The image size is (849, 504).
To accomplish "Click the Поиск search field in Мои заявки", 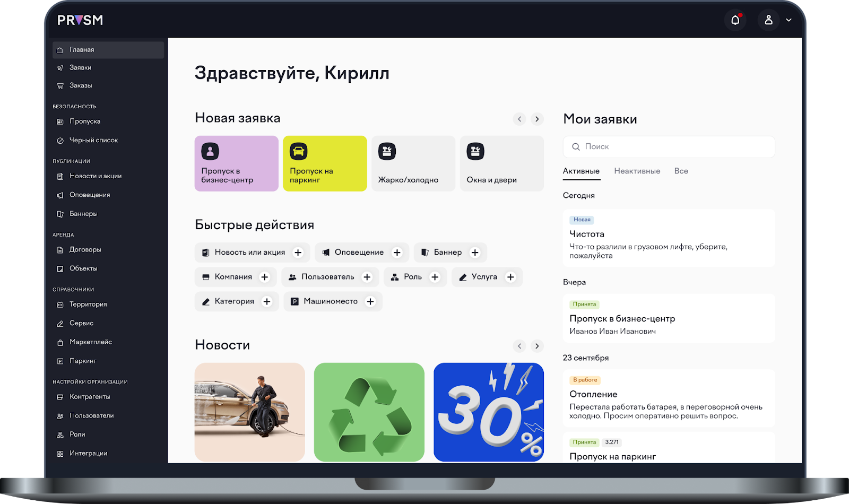I will point(669,146).
